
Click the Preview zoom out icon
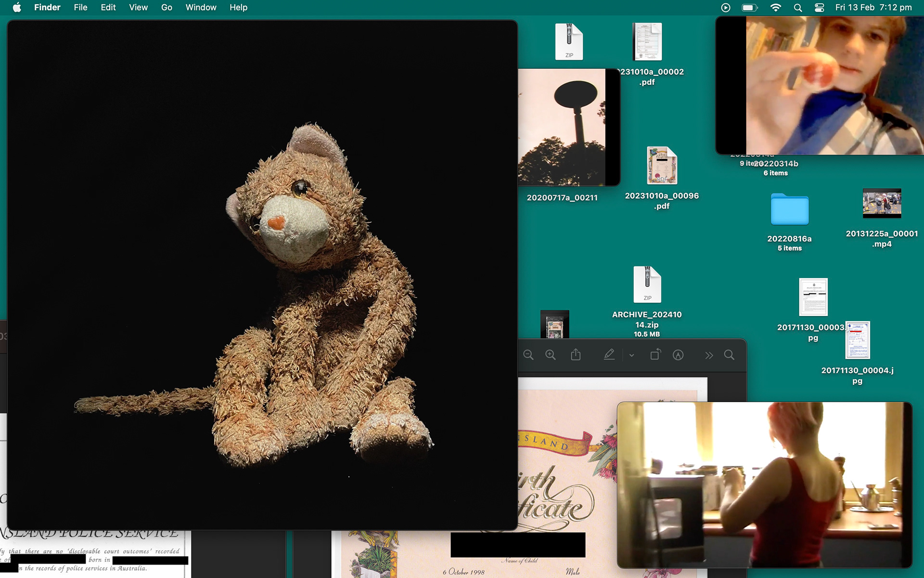click(x=528, y=355)
